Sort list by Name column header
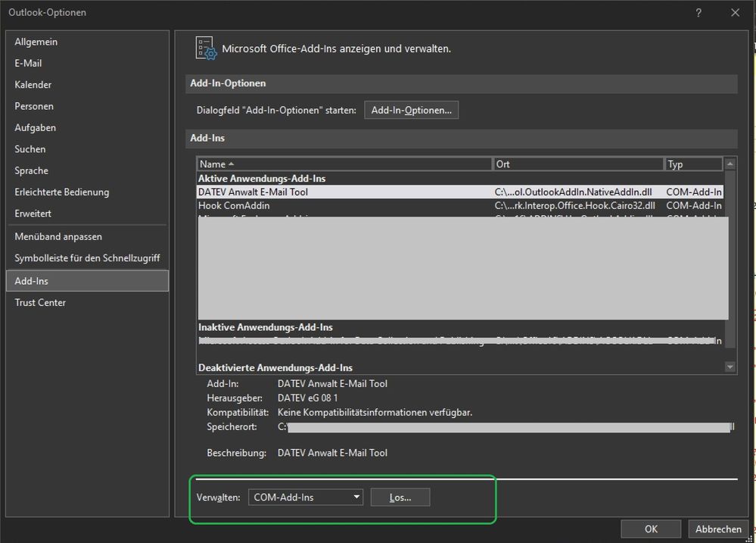Screen dimensions: 756x543 (x=344, y=164)
